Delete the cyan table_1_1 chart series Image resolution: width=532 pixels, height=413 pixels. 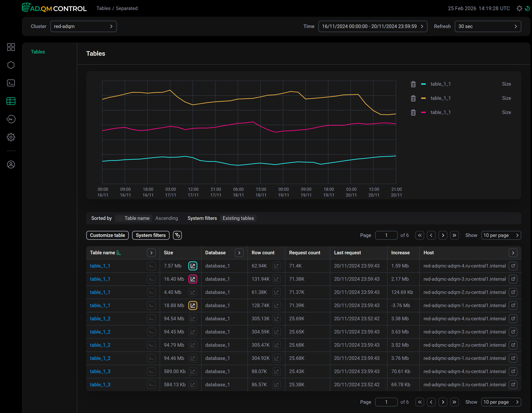pyautogui.click(x=413, y=84)
